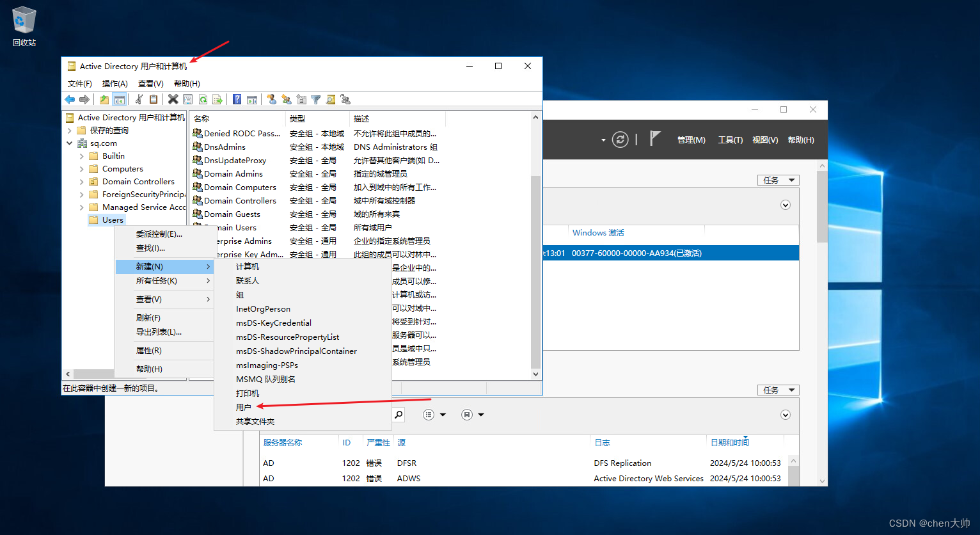Open the 操作(A) menu
Screen dimensions: 980x535
click(115, 84)
